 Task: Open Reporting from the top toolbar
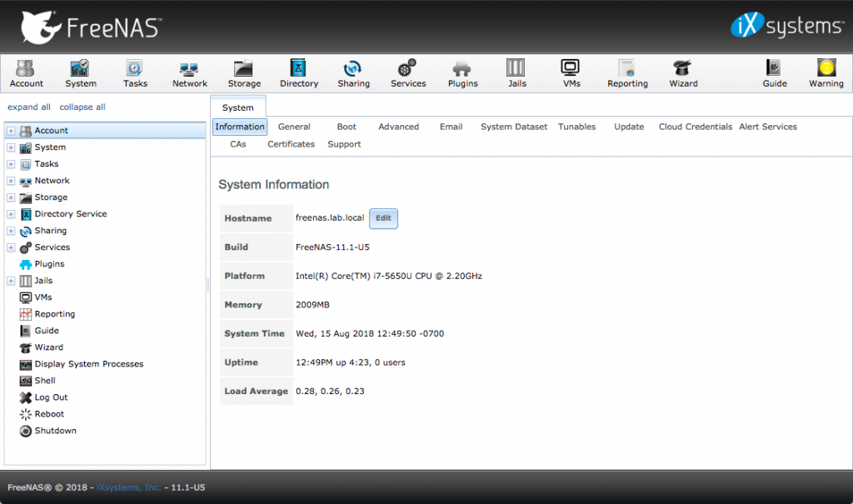tap(627, 72)
